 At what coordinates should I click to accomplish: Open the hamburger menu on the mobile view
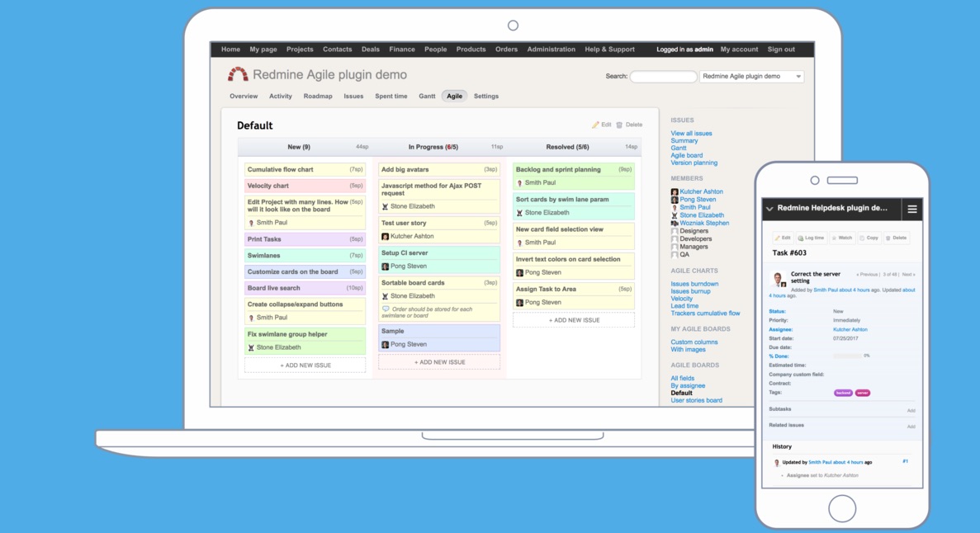(x=912, y=209)
